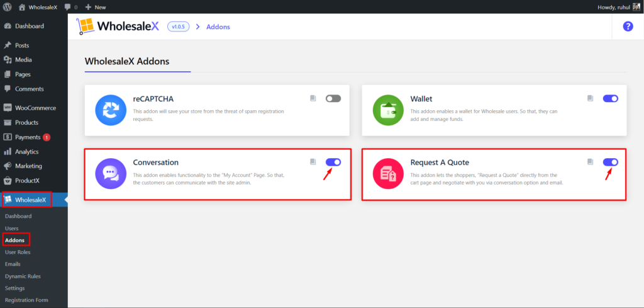Click the Howdy, ruhul account link
The height and width of the screenshot is (308, 644).
click(x=614, y=7)
